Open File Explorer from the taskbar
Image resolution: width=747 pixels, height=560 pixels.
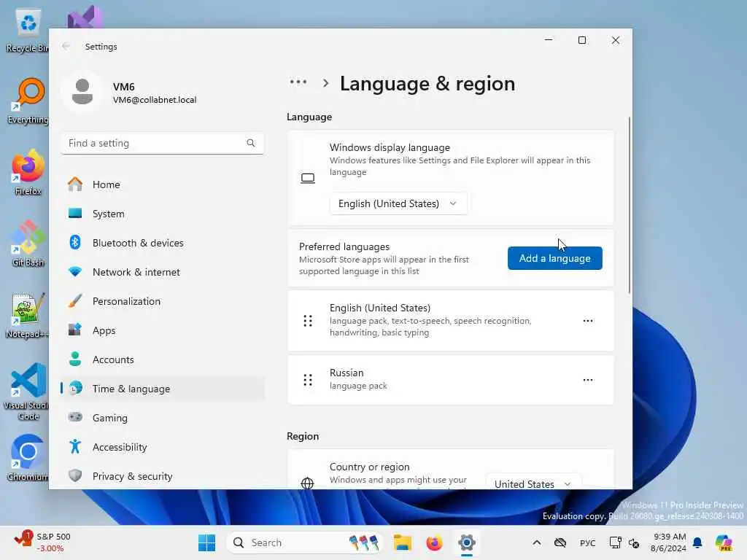pyautogui.click(x=403, y=542)
